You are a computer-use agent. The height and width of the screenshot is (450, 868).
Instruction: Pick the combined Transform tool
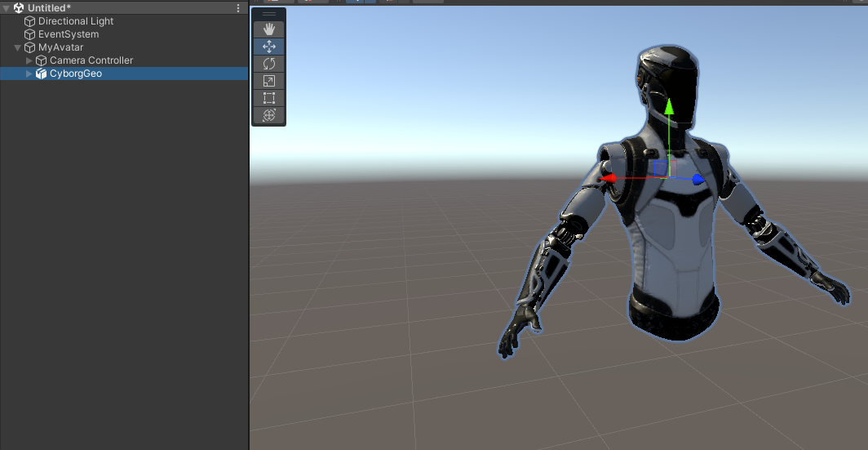pyautogui.click(x=269, y=115)
